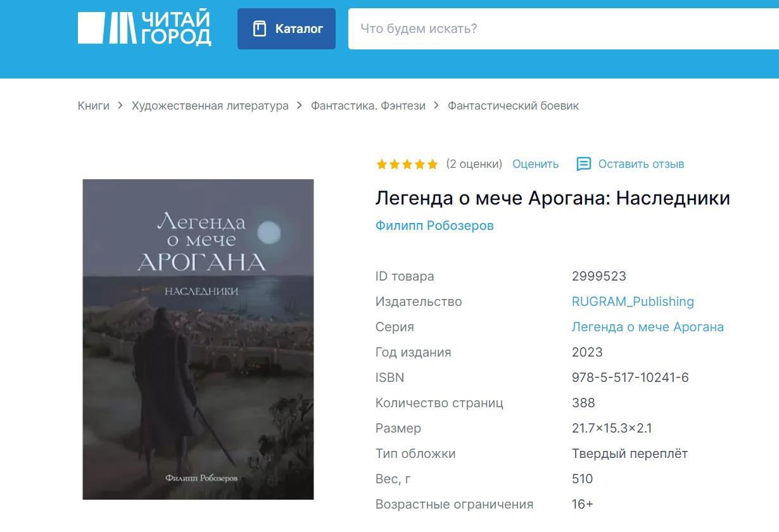779x532 pixels.
Task: Open Фантастический боевик breadcrumb category
Action: (x=513, y=106)
